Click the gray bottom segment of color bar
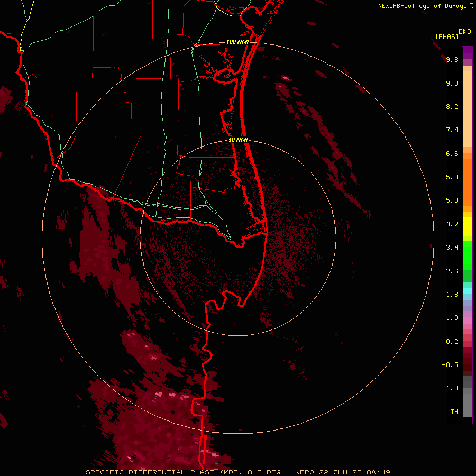The height and width of the screenshot is (476, 476). (x=467, y=405)
